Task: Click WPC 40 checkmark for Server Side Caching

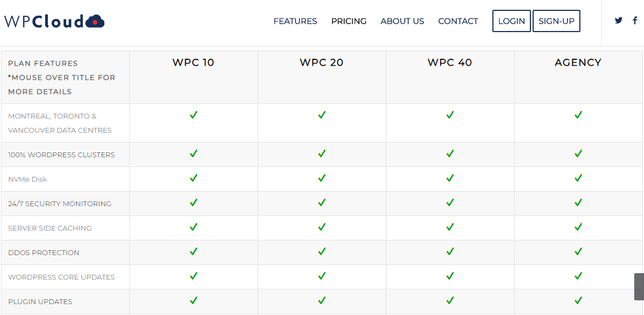Action: pyautogui.click(x=450, y=227)
